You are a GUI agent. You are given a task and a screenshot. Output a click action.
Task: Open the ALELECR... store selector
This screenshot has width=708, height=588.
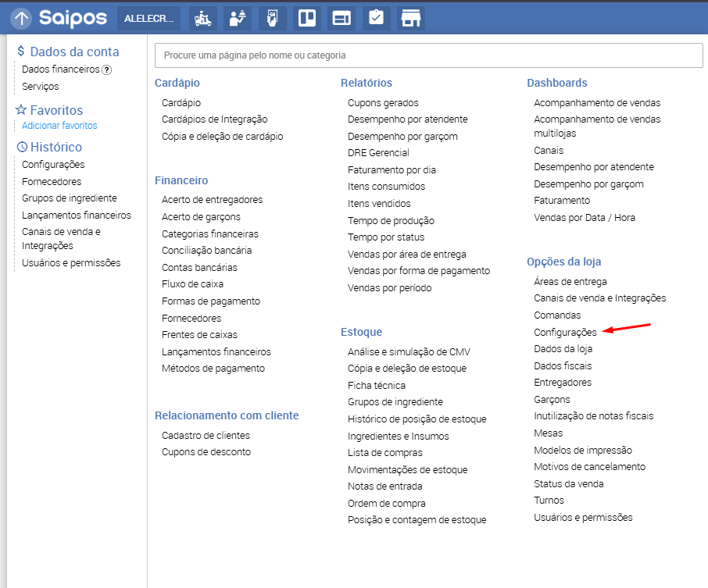[148, 18]
